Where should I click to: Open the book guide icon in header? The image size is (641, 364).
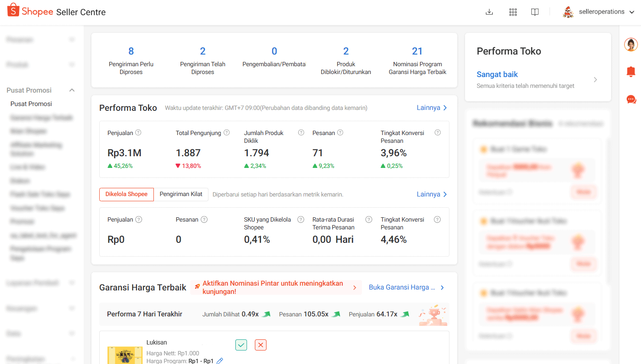[535, 12]
